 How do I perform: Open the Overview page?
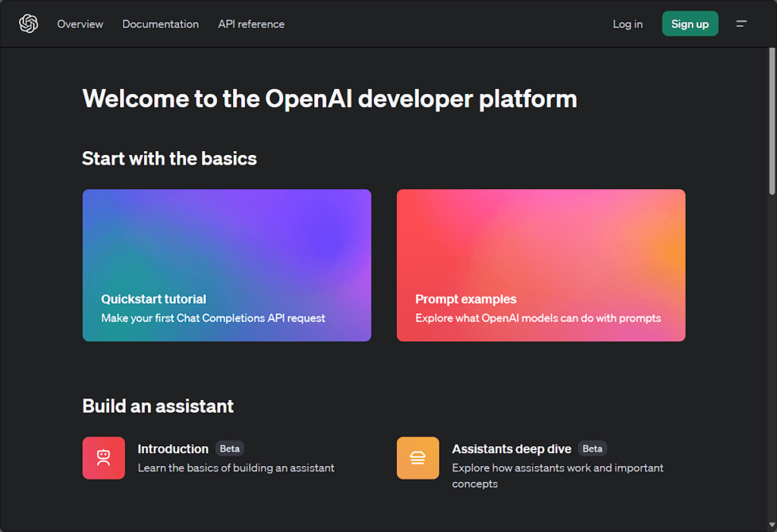80,24
